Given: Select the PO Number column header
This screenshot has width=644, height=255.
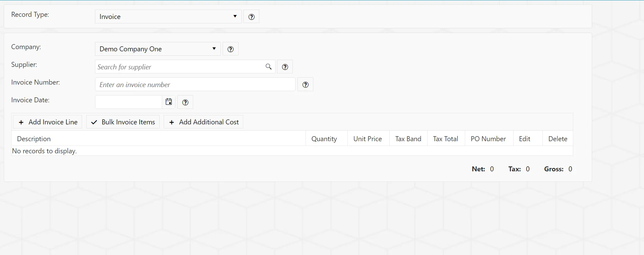Looking at the screenshot, I should point(489,139).
